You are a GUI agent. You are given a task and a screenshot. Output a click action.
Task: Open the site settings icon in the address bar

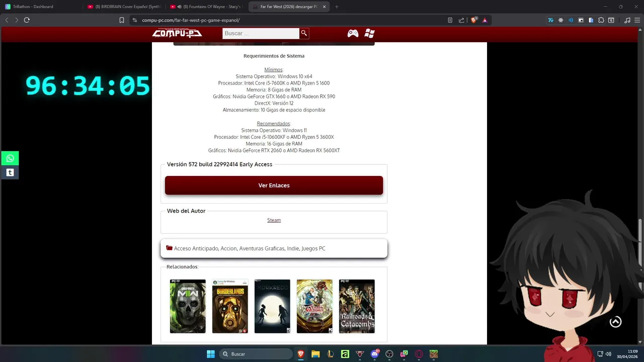pyautogui.click(x=135, y=20)
